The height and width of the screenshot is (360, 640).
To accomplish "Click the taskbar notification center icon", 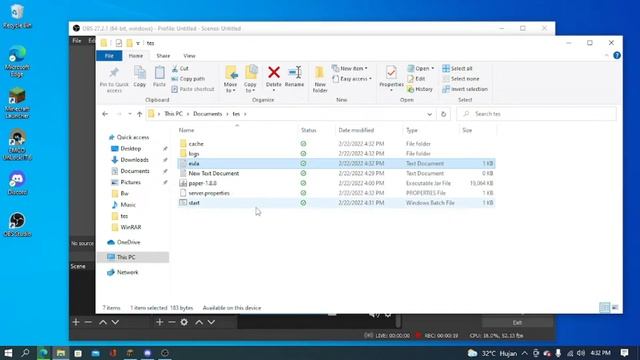I will pos(624,353).
